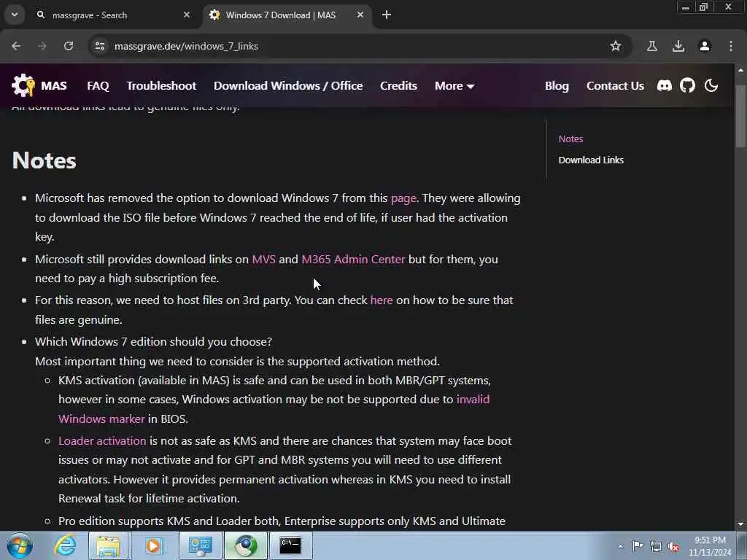
Task: Open the GitHub repository icon
Action: [x=687, y=86]
